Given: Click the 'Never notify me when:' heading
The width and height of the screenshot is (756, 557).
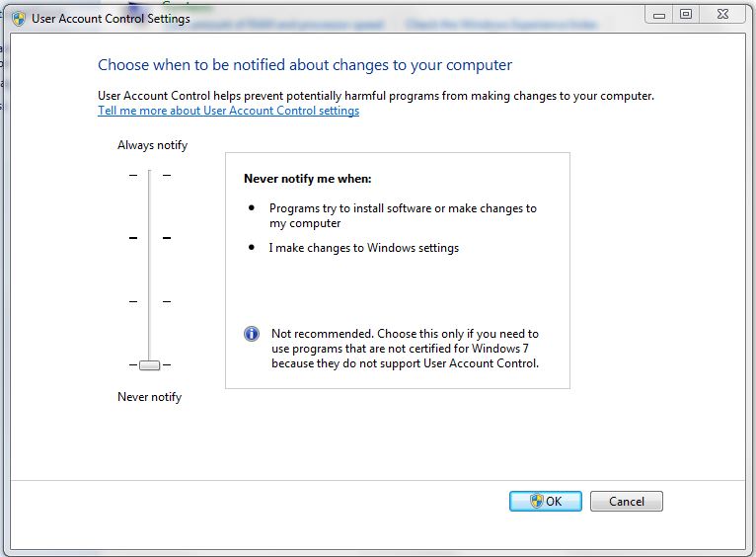Looking at the screenshot, I should [308, 179].
